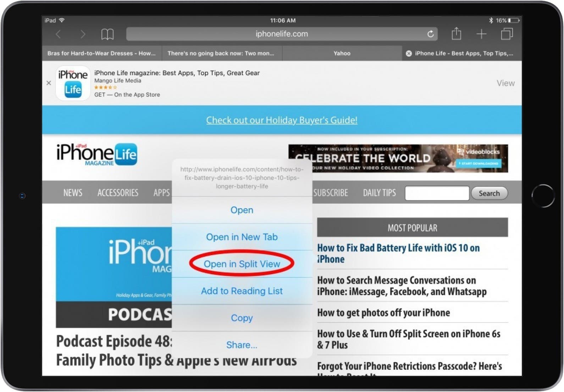Click the iphonelife.com address bar
564x392 pixels.
[x=282, y=34]
